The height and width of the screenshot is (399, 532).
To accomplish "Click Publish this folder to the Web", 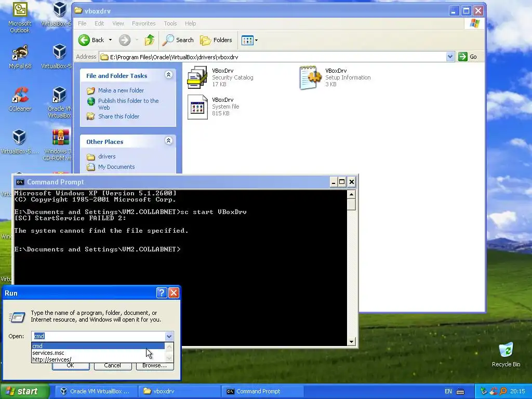I will tap(128, 104).
